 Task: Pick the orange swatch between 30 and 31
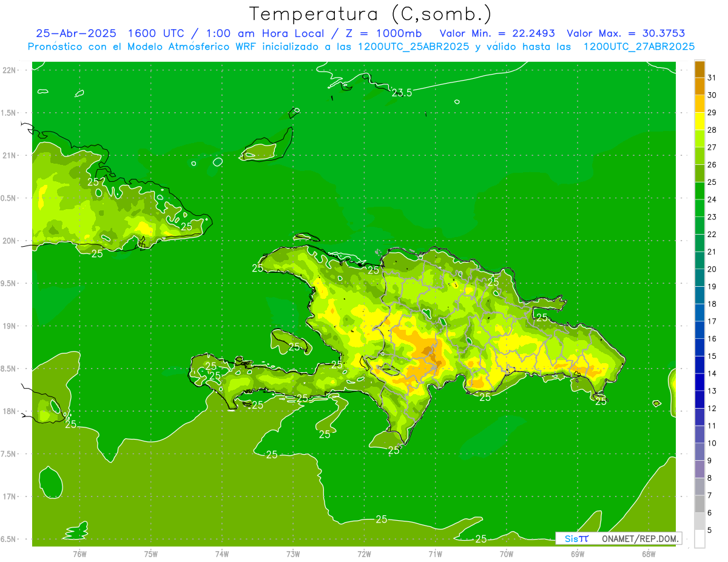[x=699, y=86]
